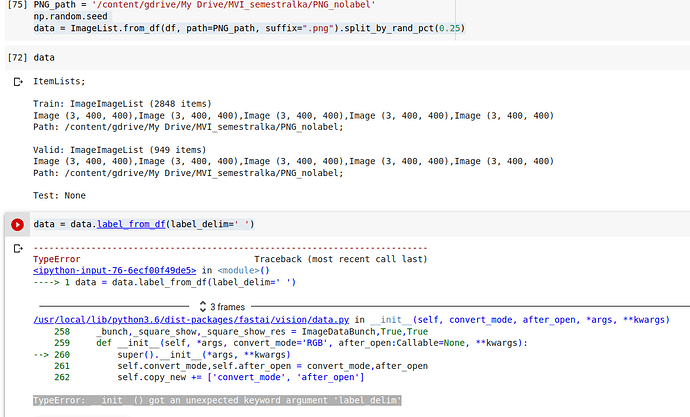Click traceback line 262 self.copy_new text

click(241, 377)
